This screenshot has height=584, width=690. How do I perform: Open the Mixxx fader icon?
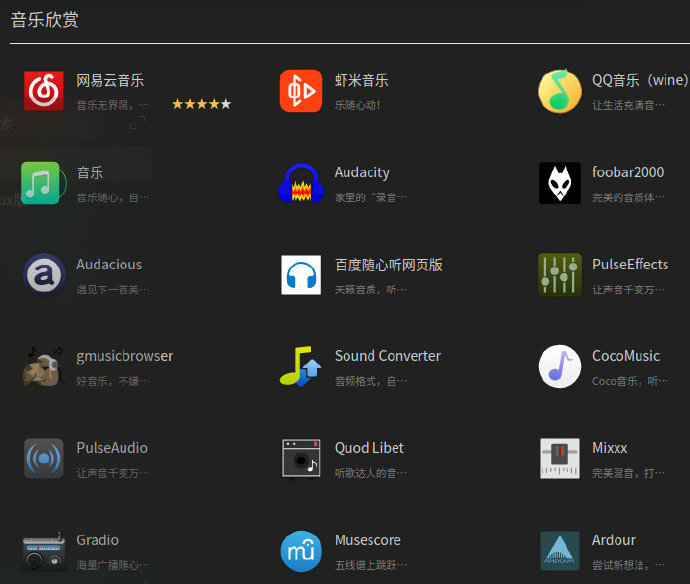[560, 458]
